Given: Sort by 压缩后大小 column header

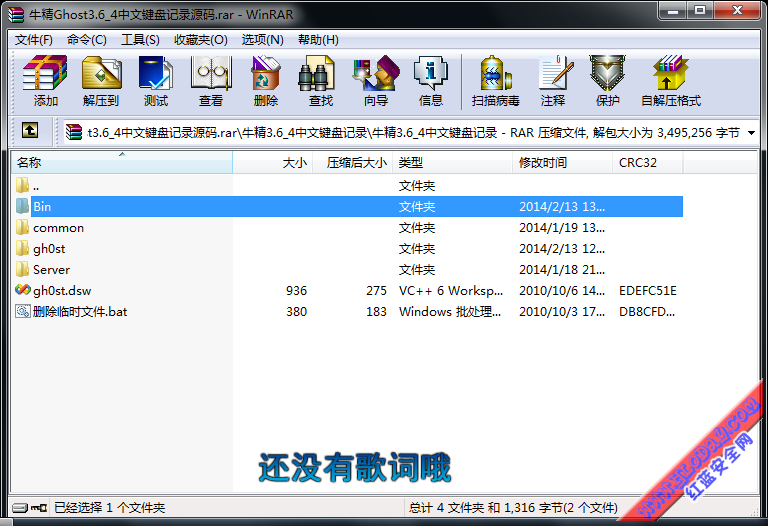Looking at the screenshot, I should [x=353, y=162].
